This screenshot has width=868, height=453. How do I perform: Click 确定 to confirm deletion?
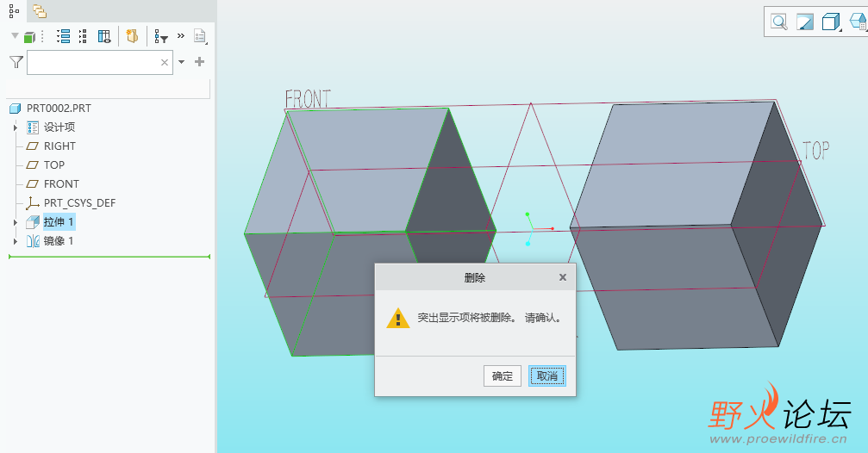click(x=502, y=376)
